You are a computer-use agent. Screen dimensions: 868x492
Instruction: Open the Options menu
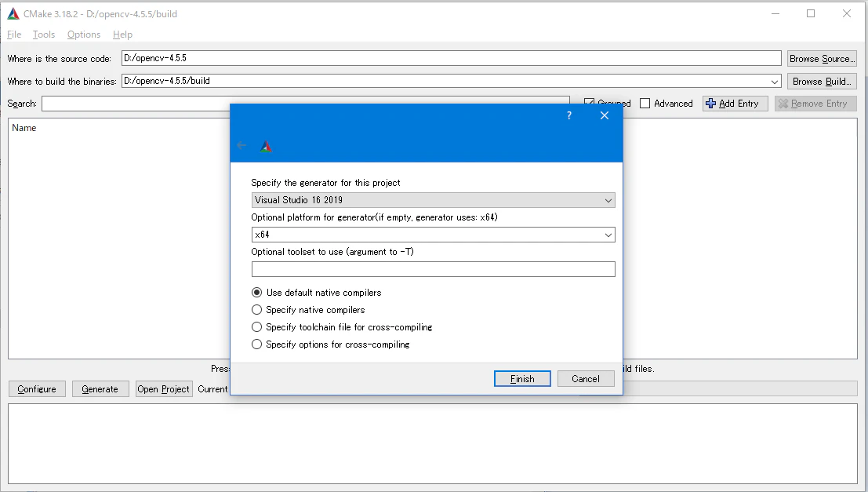84,35
